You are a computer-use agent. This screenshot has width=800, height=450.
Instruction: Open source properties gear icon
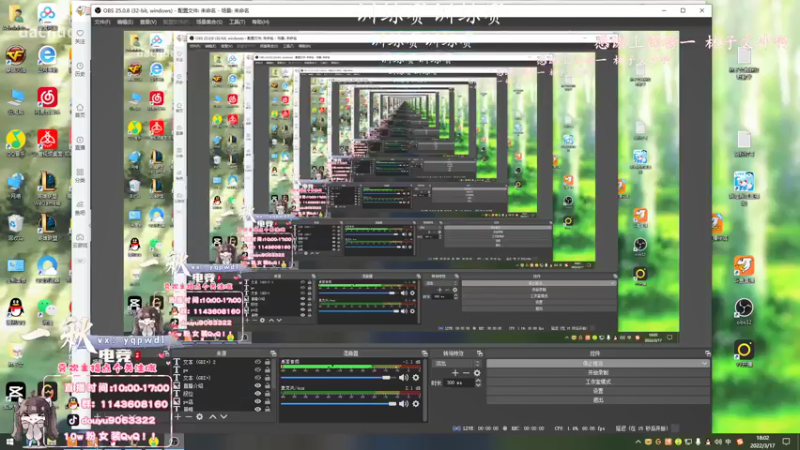(x=199, y=417)
